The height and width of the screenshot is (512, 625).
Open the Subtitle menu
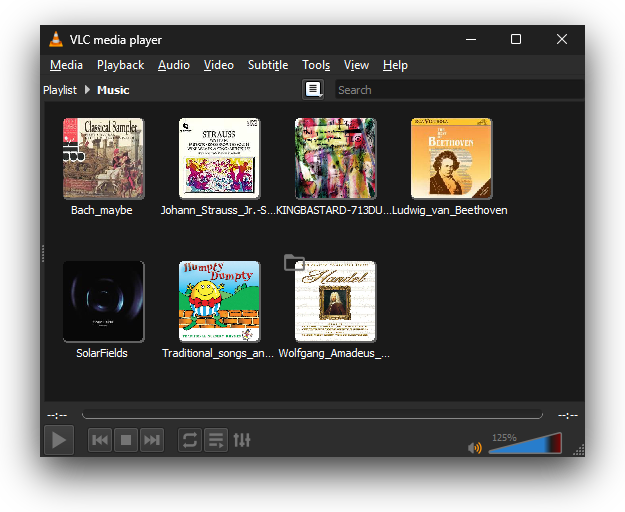click(268, 65)
